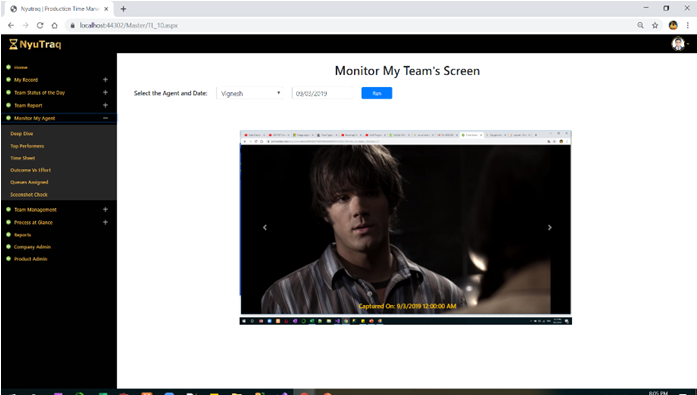The image size is (697, 395).
Task: Open the Company Admin link
Action: [32, 247]
